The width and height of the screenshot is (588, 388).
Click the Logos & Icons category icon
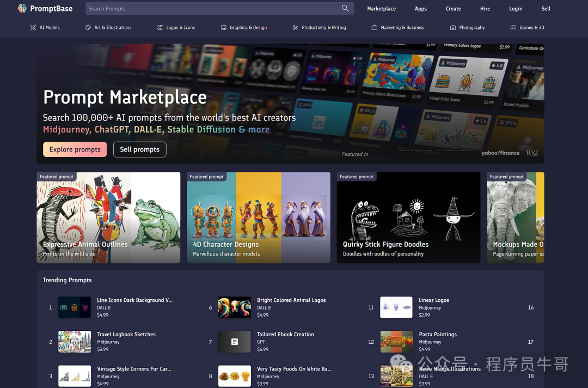click(x=160, y=27)
